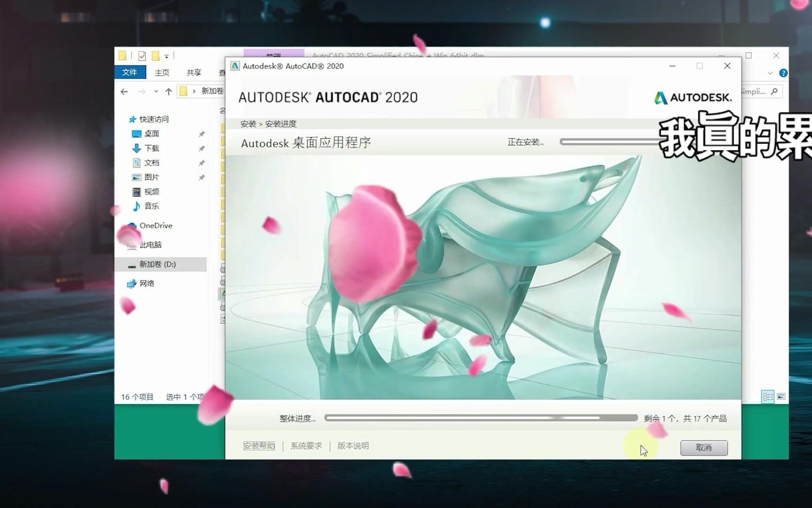
Task: Click the pin icon next to 下载
Action: click(x=202, y=148)
